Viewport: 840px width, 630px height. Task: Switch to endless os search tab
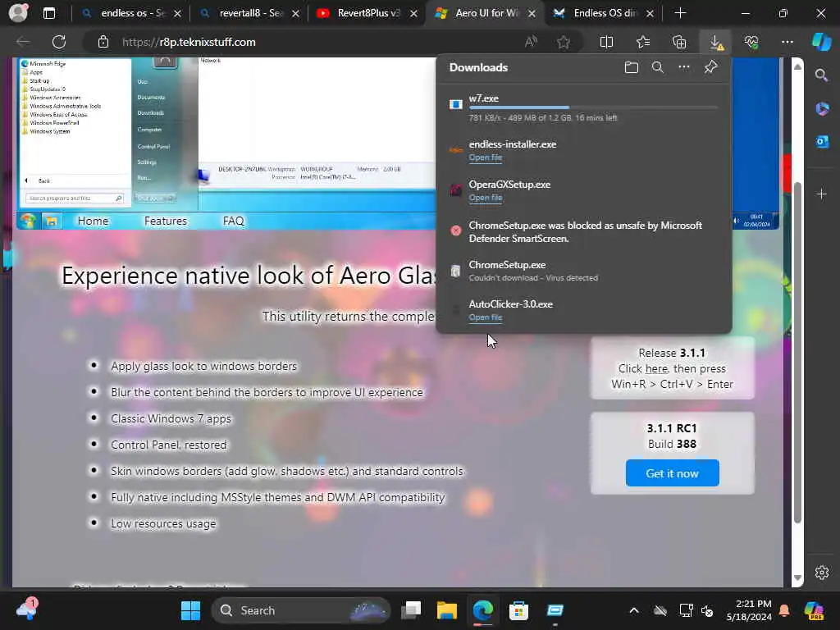pos(131,13)
